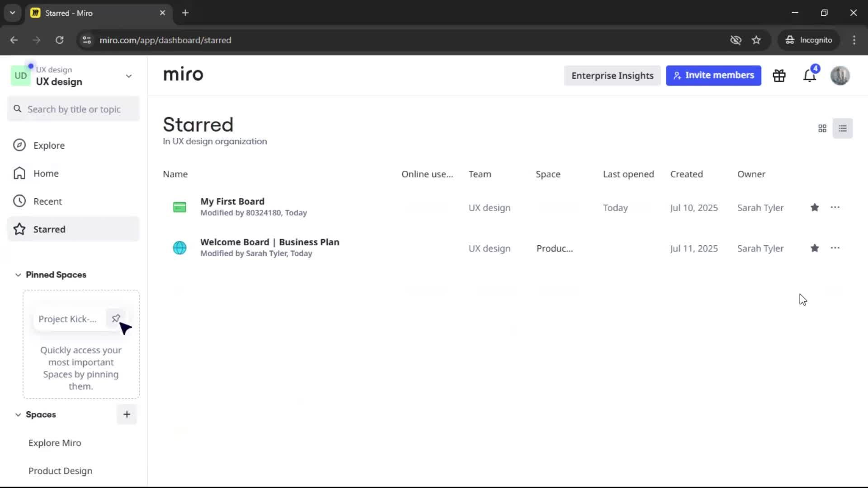Click the address bar URL

coord(165,40)
